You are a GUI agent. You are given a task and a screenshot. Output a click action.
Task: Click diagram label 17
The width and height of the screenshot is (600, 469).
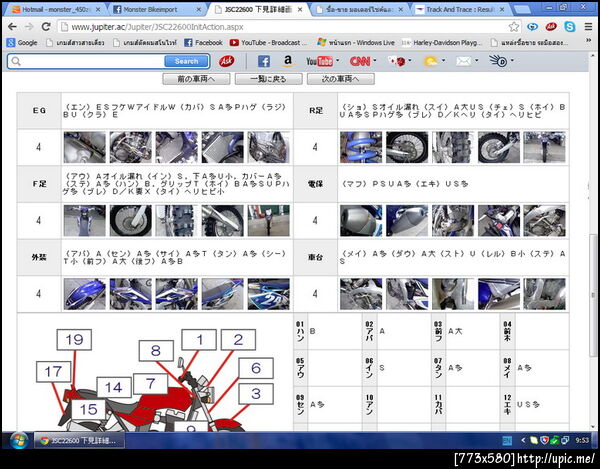pos(54,371)
